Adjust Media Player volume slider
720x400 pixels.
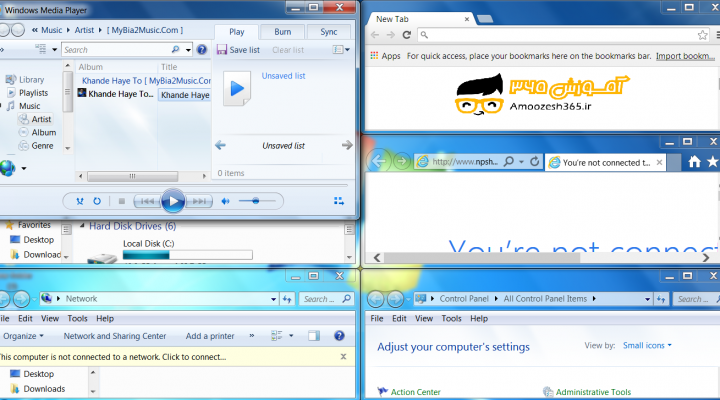point(256,201)
